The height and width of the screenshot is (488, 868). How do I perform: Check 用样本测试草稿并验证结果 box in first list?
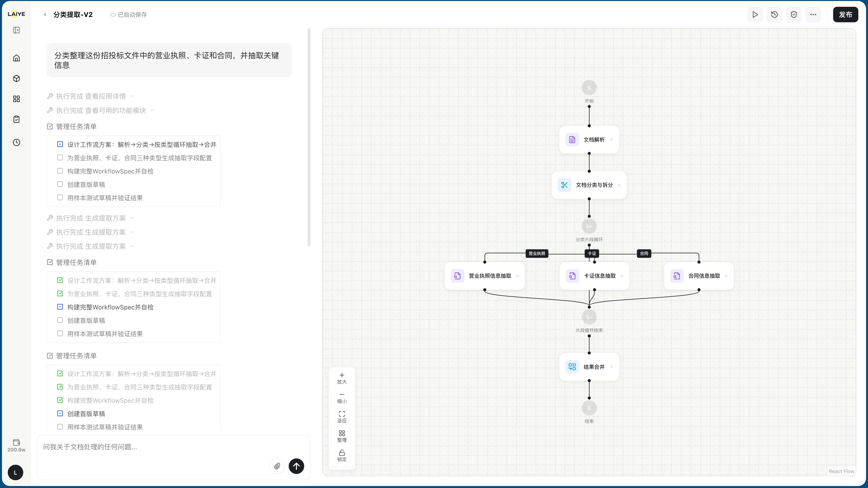pyautogui.click(x=60, y=197)
